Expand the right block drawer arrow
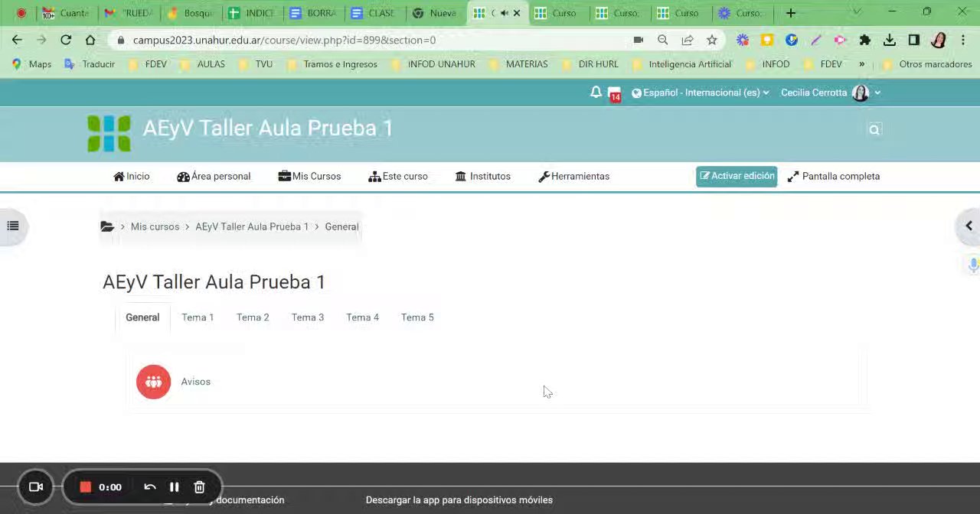 tap(969, 226)
